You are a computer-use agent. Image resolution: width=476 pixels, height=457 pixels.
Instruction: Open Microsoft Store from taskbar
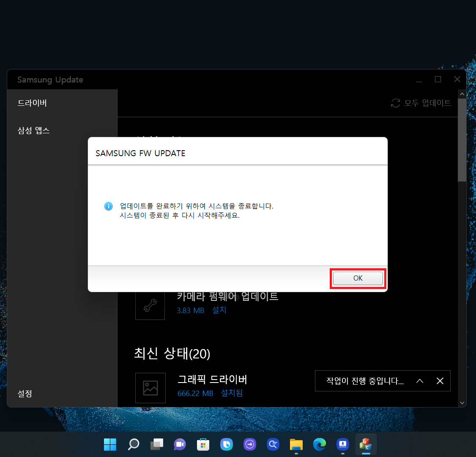[203, 445]
